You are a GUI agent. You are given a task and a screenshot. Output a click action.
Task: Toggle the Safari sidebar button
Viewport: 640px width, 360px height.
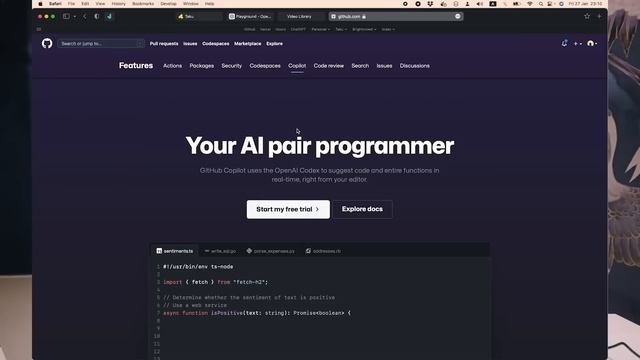[66, 16]
